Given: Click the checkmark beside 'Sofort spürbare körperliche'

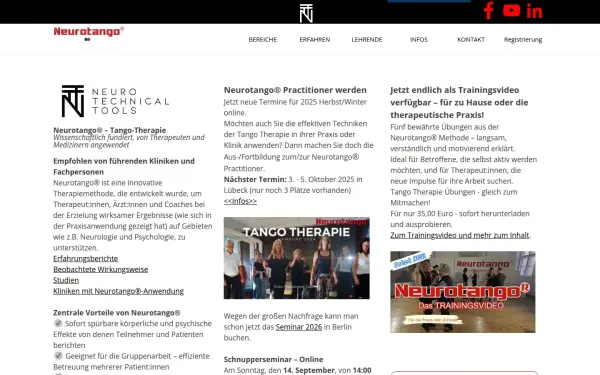Looking at the screenshot, I should (x=58, y=323).
